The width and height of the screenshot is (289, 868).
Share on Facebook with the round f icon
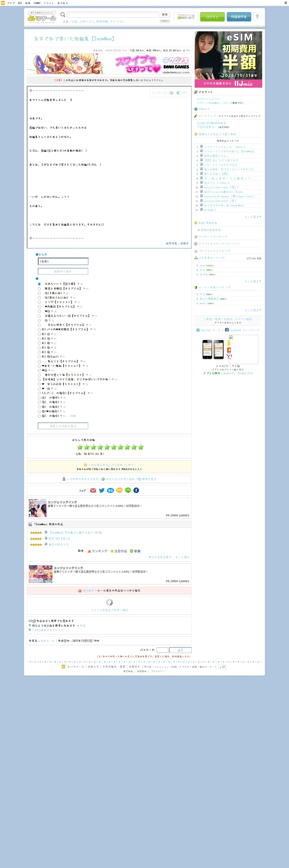tap(136, 490)
